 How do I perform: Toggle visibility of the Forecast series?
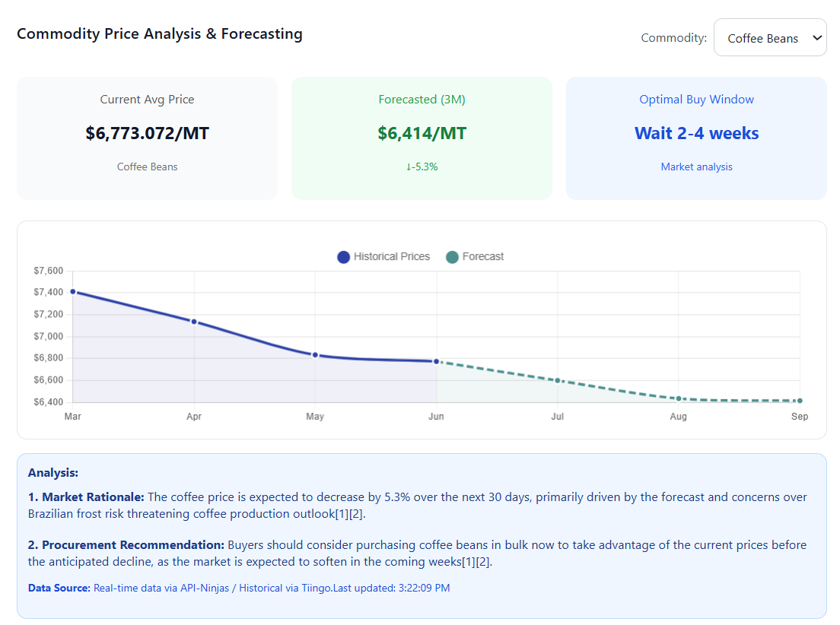[x=483, y=256]
